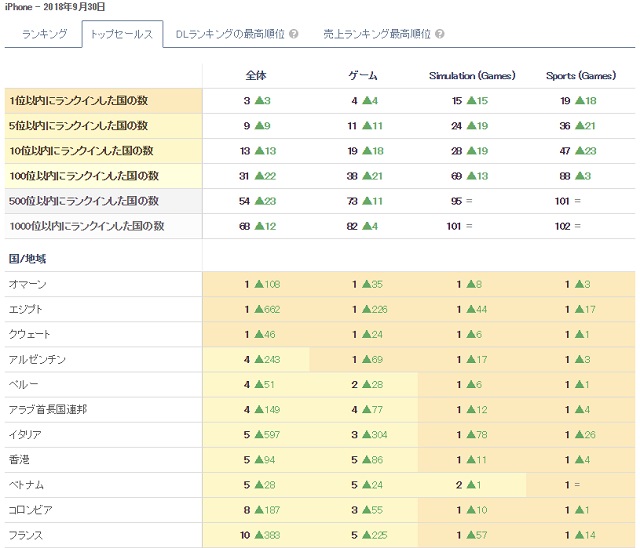Click the エジプト country row
This screenshot has height=548, width=640.
click(320, 309)
